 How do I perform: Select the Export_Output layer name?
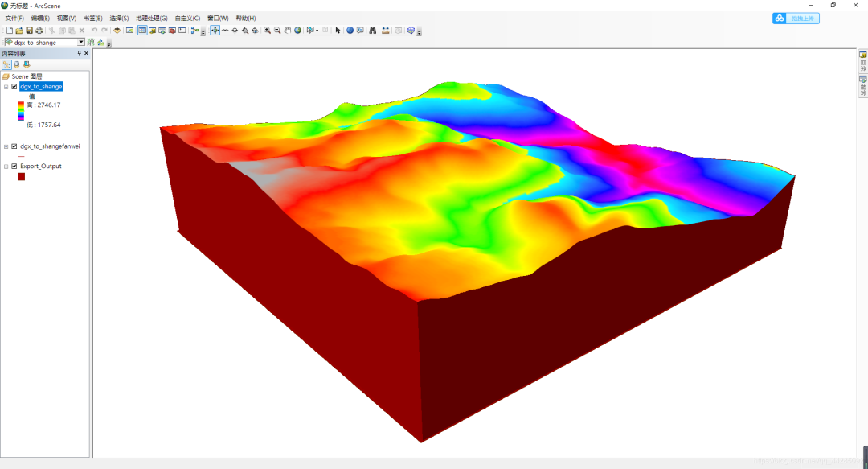pos(41,167)
